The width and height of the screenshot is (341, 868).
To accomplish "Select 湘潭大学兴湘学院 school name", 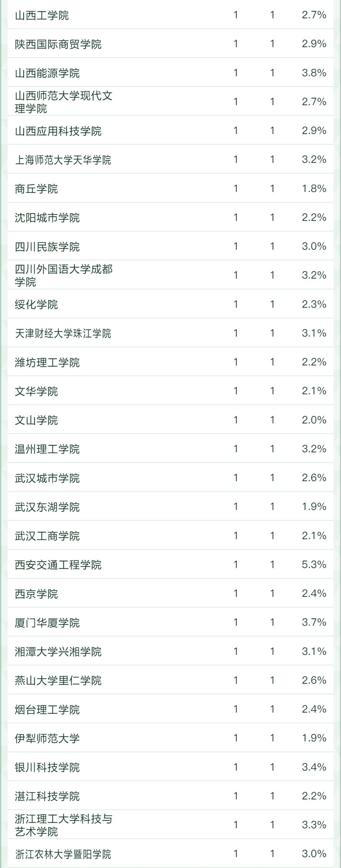I will [x=58, y=651].
